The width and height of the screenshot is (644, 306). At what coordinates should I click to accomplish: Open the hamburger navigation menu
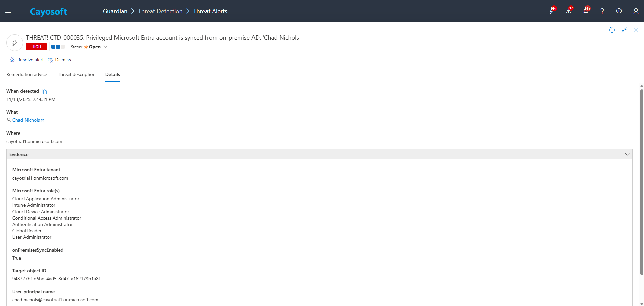[x=8, y=11]
